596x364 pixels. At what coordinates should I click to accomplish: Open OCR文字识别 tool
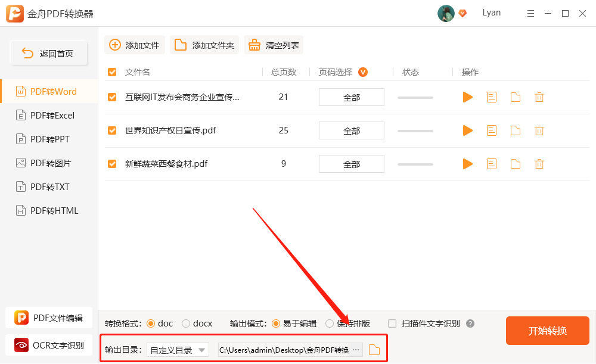click(x=49, y=345)
